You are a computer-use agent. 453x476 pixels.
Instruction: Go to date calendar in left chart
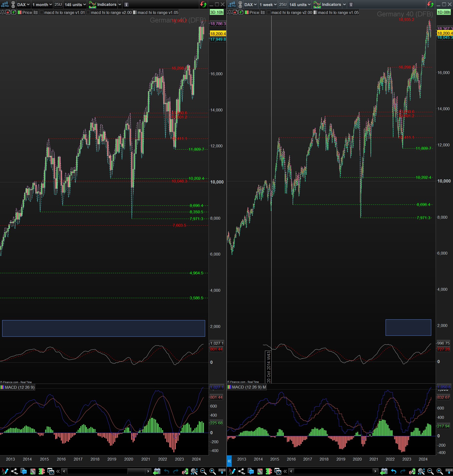(x=157, y=471)
